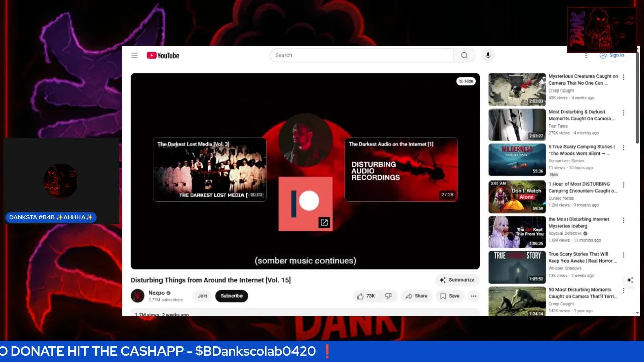This screenshot has height=362, width=644.
Task: Click the magnifying glass search button
Action: point(464,55)
